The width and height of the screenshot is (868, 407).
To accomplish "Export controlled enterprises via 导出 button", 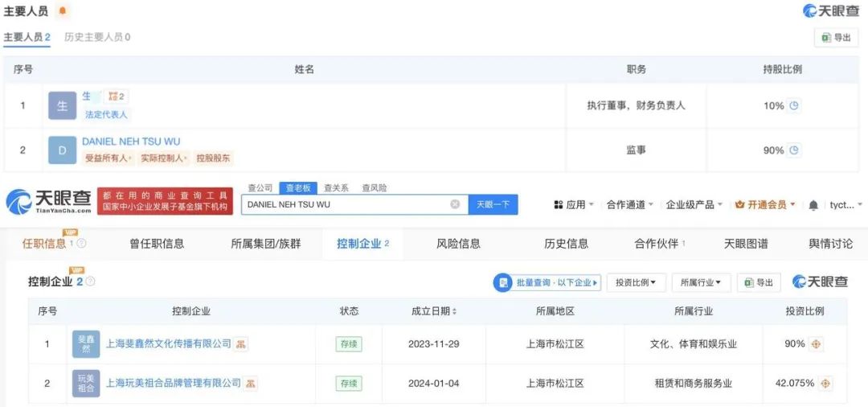I will 759,282.
